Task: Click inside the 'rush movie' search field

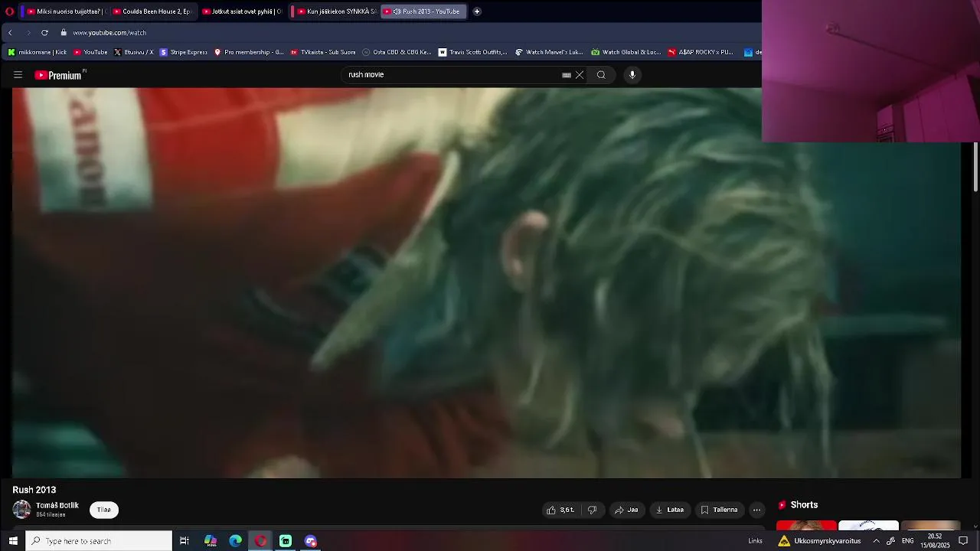Action: pyautogui.click(x=452, y=75)
